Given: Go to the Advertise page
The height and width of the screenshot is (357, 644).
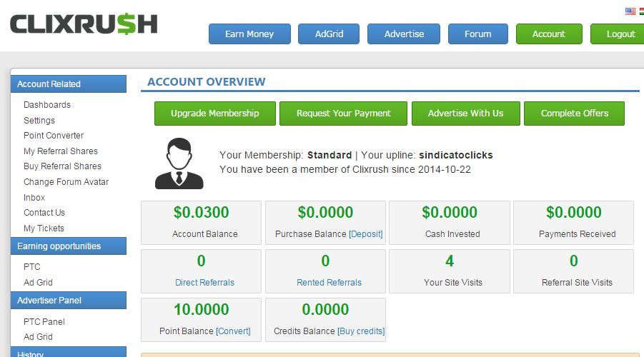Looking at the screenshot, I should [x=404, y=34].
